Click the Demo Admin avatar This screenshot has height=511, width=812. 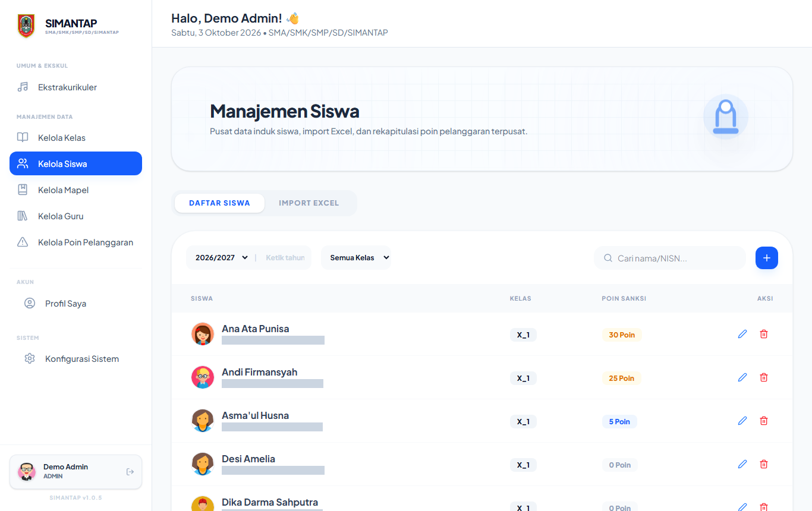27,472
